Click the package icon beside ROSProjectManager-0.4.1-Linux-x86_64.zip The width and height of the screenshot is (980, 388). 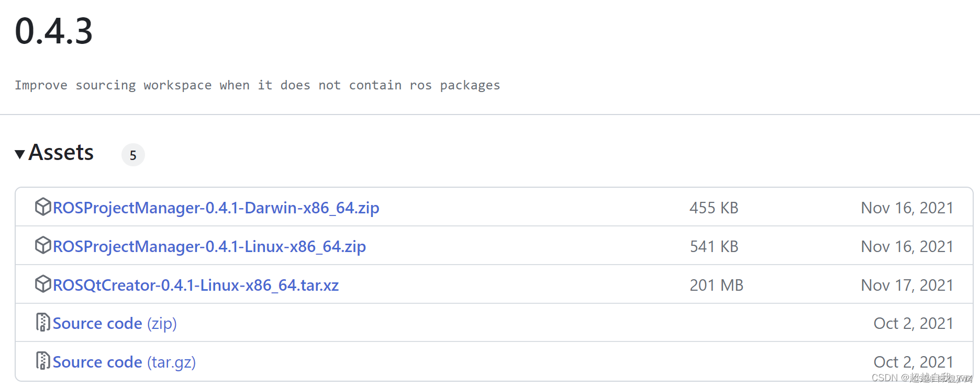click(x=43, y=246)
